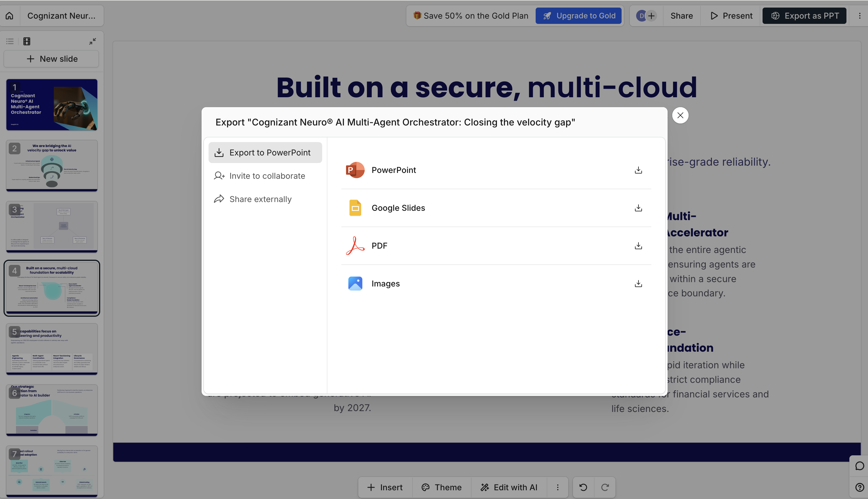868x499 pixels.
Task: Add a collaborator with the plus icon
Action: 651,16
